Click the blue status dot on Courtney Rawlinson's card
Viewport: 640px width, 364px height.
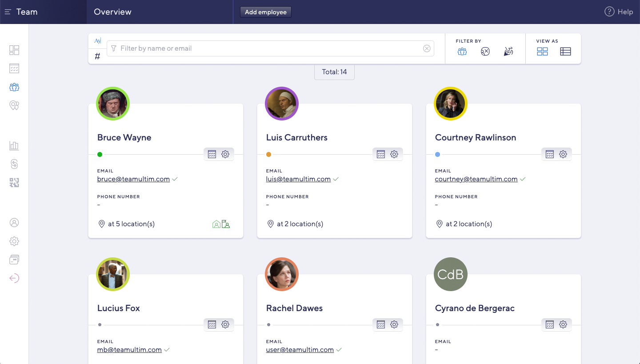438,155
